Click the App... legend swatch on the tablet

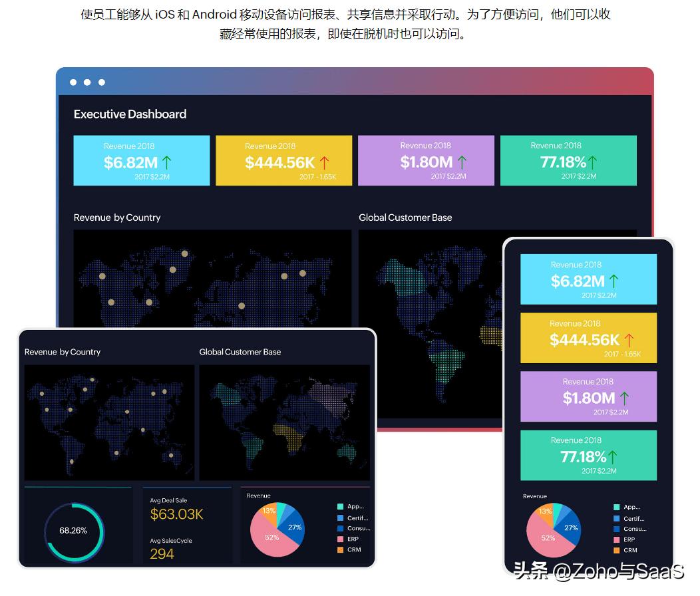340,506
